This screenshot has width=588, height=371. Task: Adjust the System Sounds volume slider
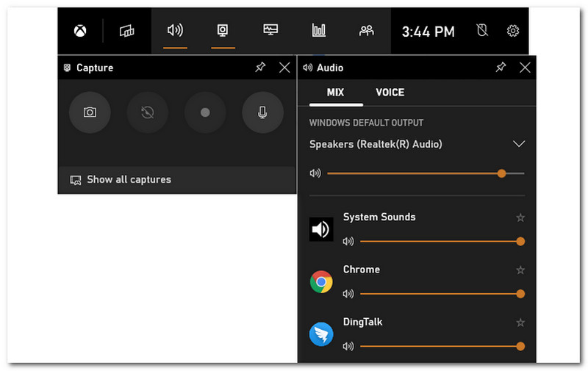[x=442, y=242]
